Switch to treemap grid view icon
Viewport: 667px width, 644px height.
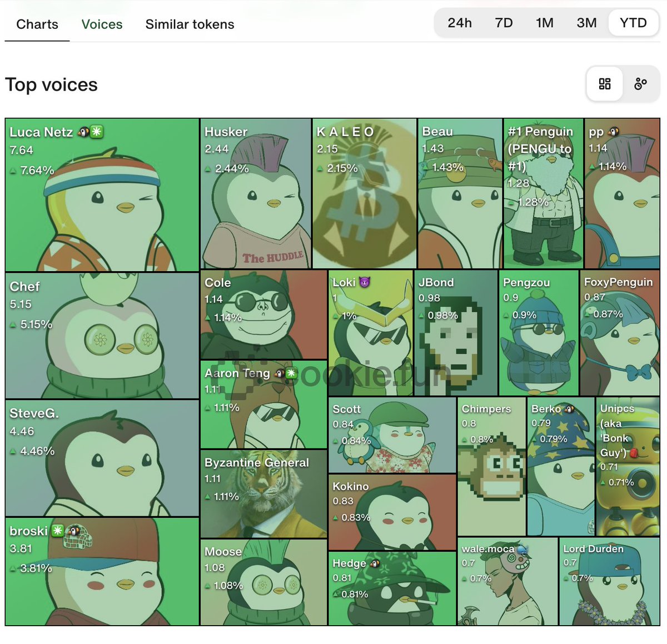click(x=605, y=84)
